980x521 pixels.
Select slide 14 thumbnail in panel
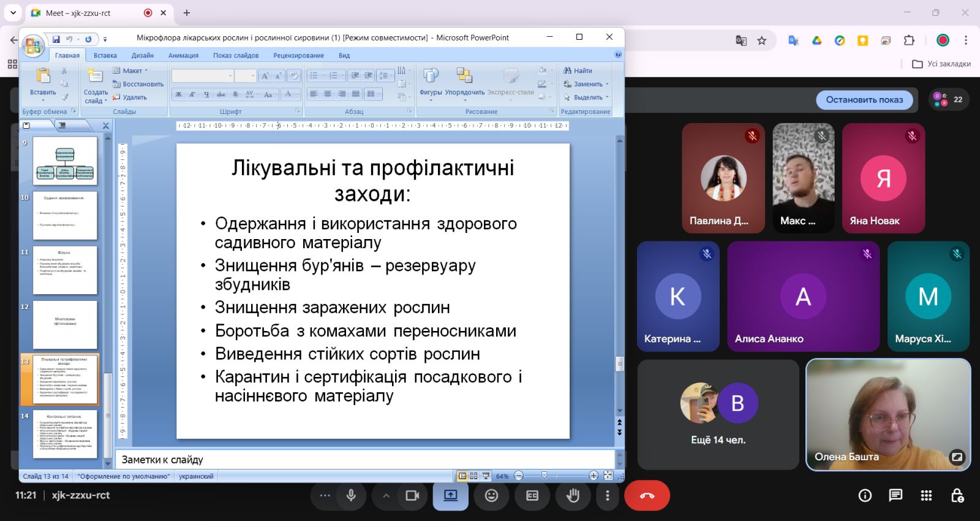[65, 434]
